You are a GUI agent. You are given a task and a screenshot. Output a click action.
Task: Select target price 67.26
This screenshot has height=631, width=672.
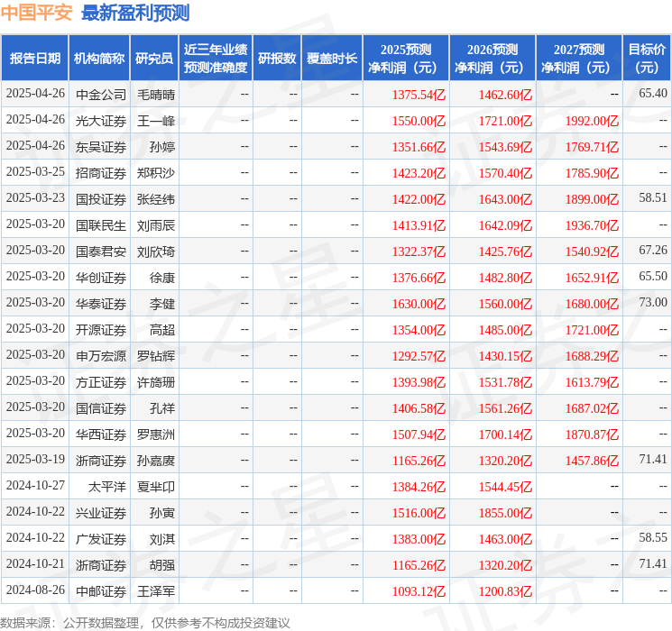(653, 251)
